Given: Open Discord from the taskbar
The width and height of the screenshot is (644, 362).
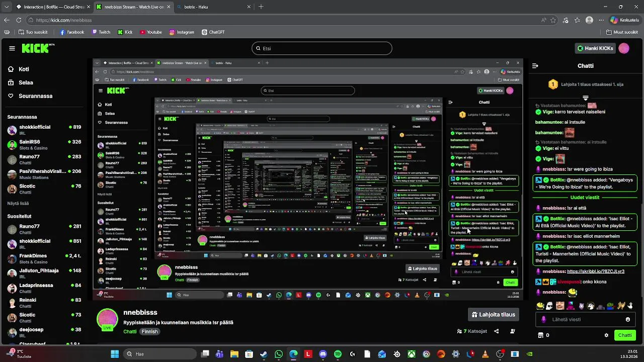Looking at the screenshot, I should point(323,354).
